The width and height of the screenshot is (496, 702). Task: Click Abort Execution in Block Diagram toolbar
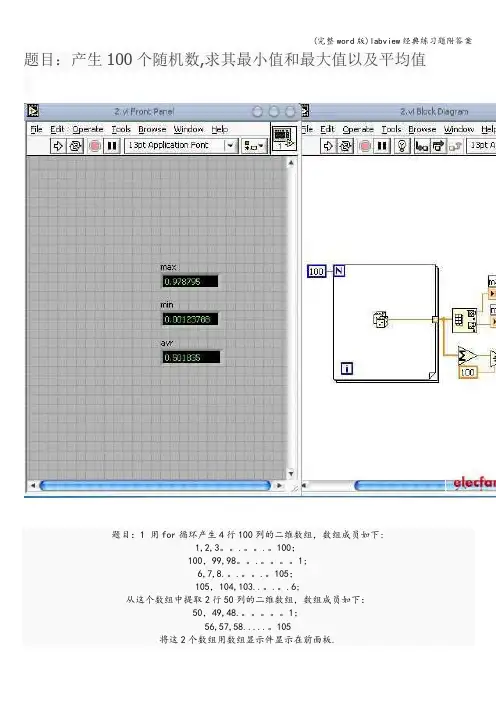(x=365, y=146)
